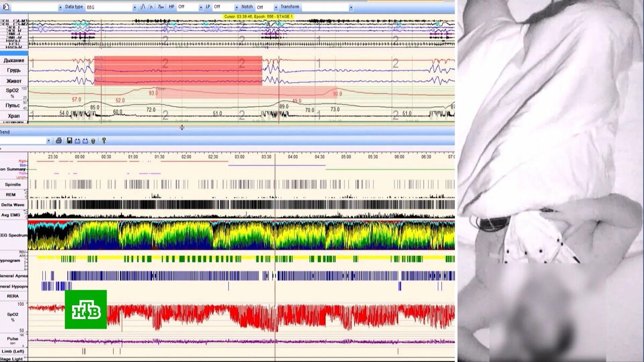Click second calendar-like icon in Trend toolbar
This screenshot has height=362, width=644.
[85, 141]
